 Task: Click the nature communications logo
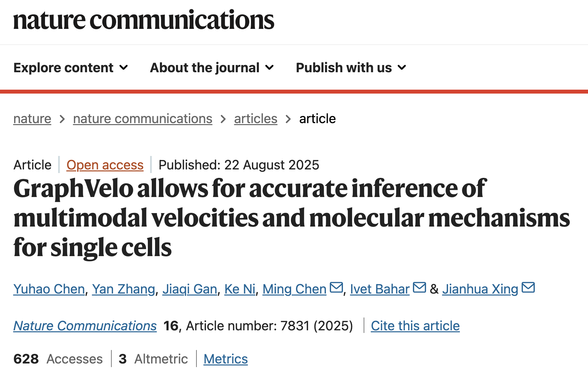pos(144,20)
